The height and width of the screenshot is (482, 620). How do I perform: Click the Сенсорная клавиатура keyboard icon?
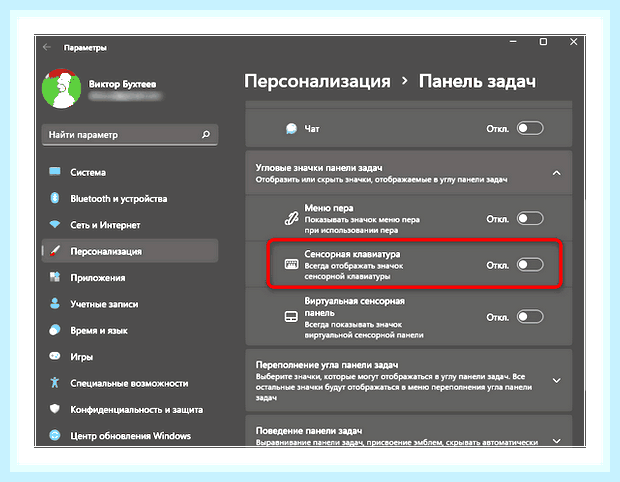click(x=291, y=264)
